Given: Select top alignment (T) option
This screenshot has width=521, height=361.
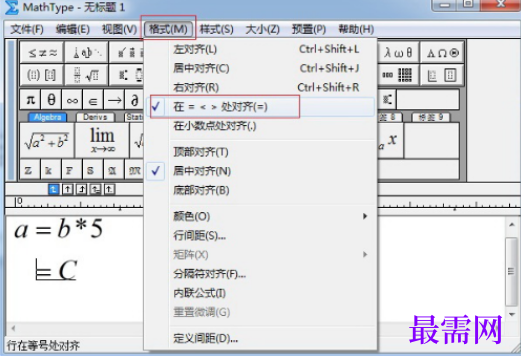Looking at the screenshot, I should tap(260, 152).
